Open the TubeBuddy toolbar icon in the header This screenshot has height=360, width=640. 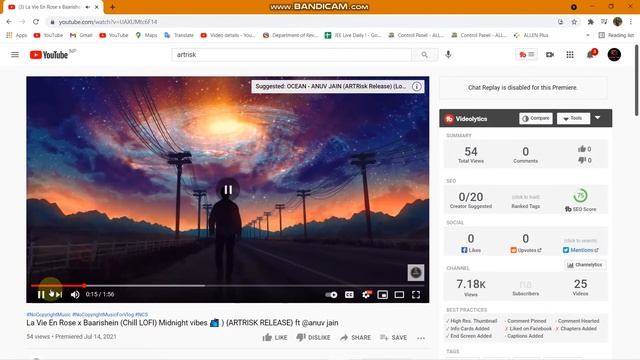tap(526, 54)
